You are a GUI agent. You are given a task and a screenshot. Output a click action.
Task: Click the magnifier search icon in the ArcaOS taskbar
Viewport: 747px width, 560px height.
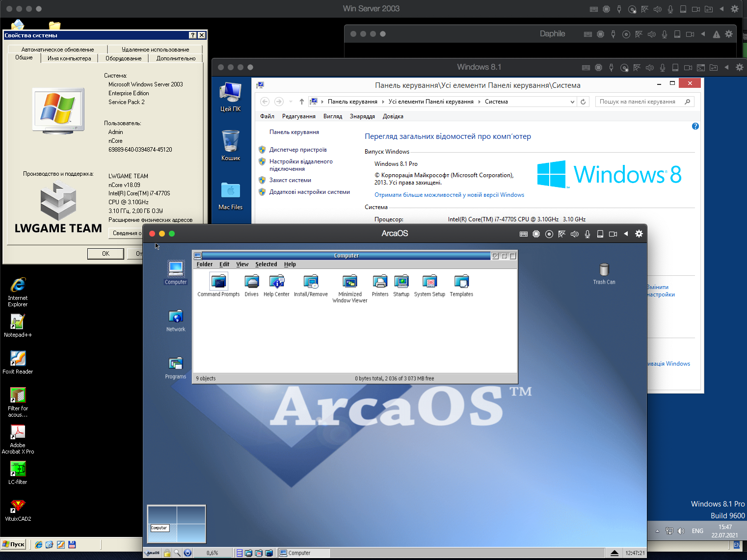click(177, 553)
